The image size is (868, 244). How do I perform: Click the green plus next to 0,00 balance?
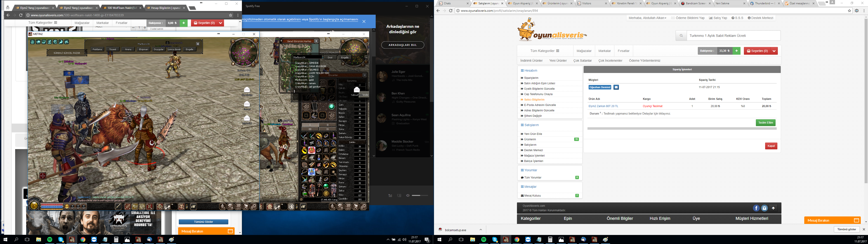pyautogui.click(x=184, y=23)
